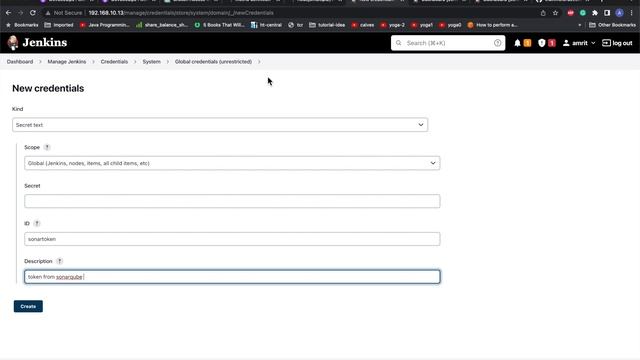Open the tcr bookmark
This screenshot has height=360, width=640.
(x=296, y=25)
